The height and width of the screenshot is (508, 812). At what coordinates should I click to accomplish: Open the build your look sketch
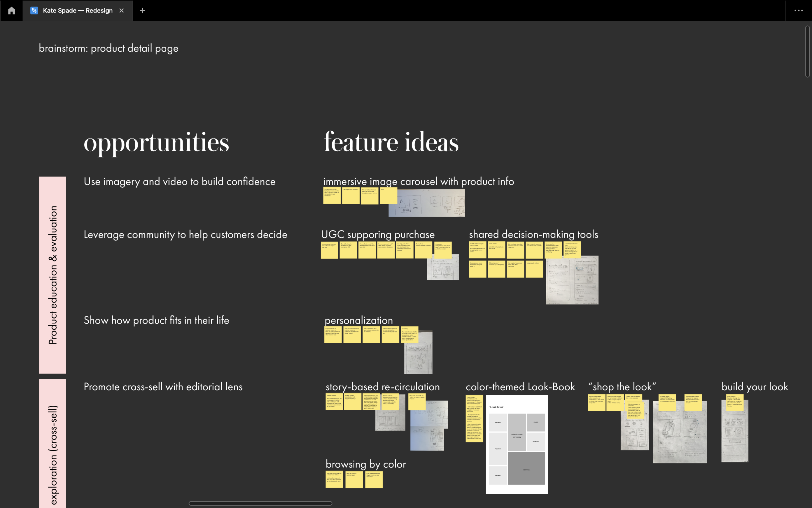(x=735, y=432)
